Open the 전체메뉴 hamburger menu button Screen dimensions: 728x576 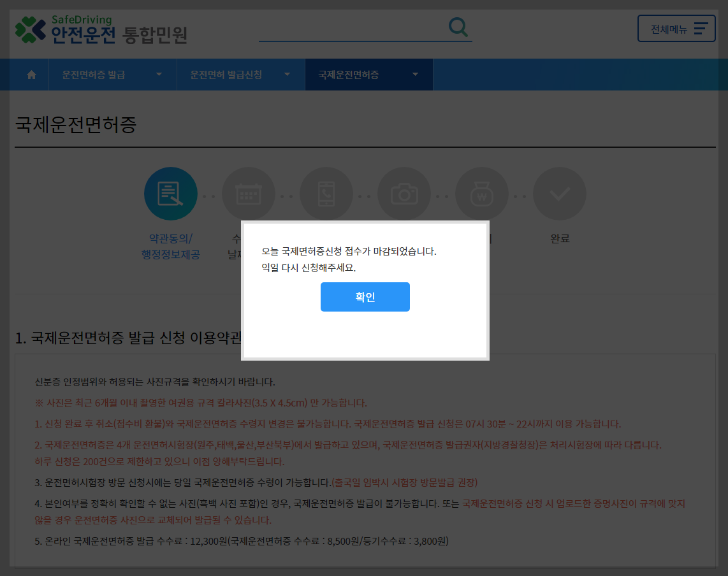[676, 29]
